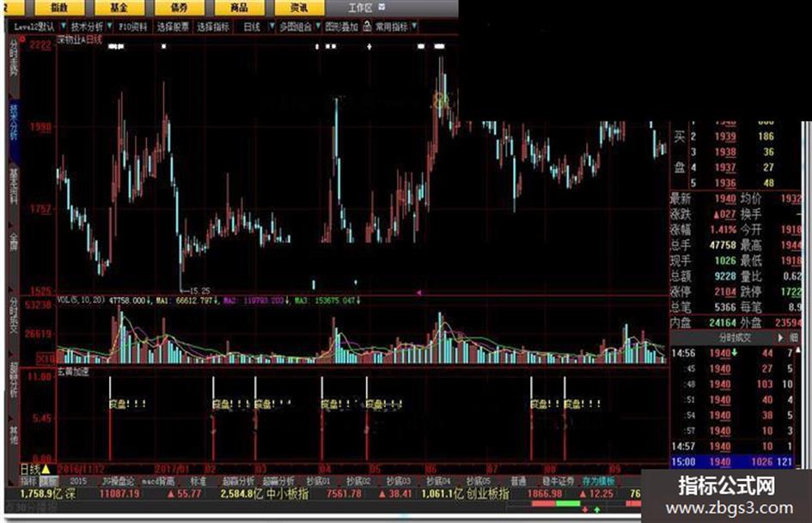Screen dimensions: 812x523
Task: Select the 基本资料 side tab
Action: click(13, 186)
